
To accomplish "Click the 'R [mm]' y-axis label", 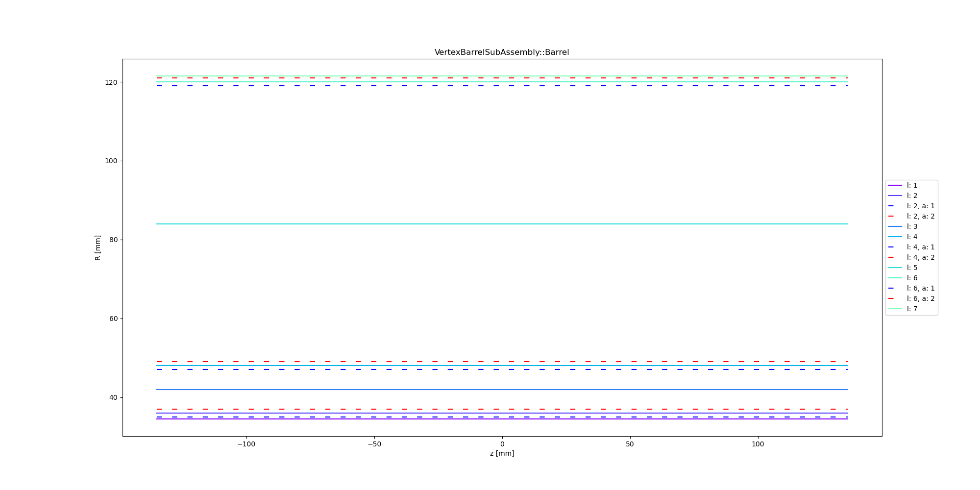I will [98, 247].
